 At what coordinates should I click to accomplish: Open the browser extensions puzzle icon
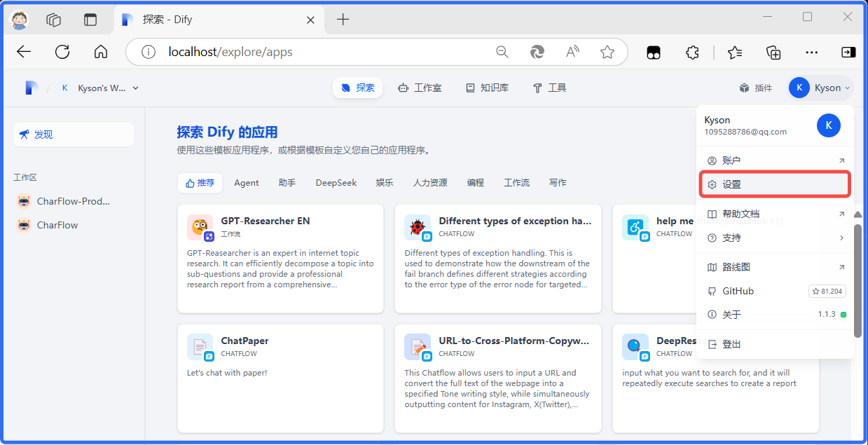tap(692, 52)
